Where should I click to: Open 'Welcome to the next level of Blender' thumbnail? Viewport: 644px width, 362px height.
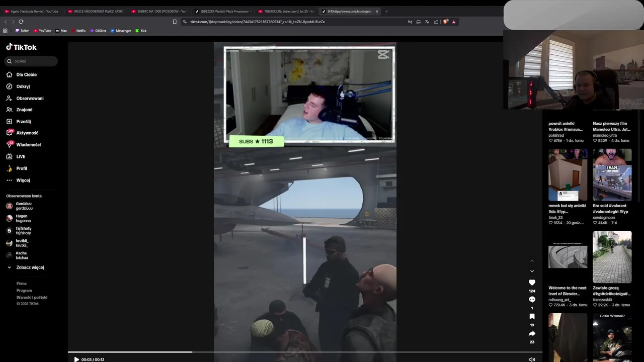pos(568,257)
